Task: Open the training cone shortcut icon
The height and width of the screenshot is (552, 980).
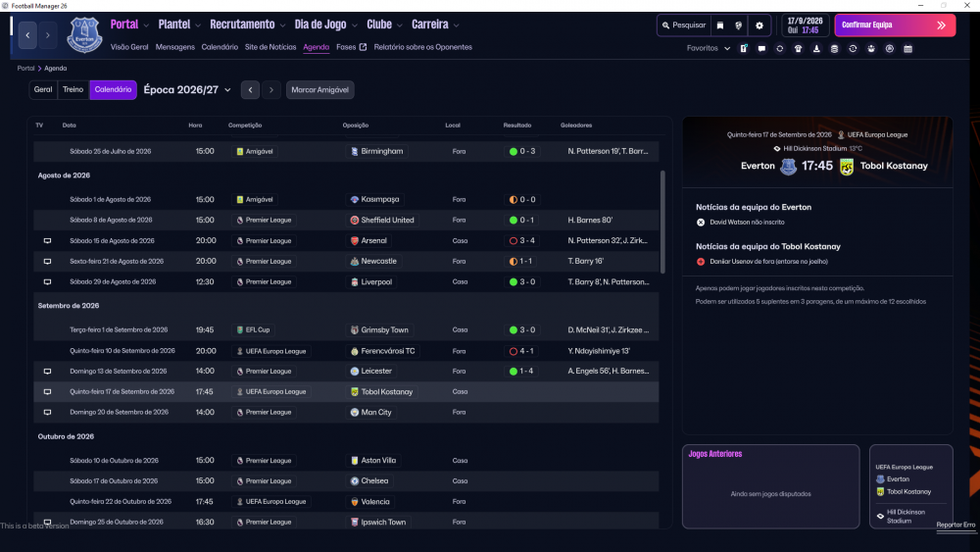Action: click(816, 49)
